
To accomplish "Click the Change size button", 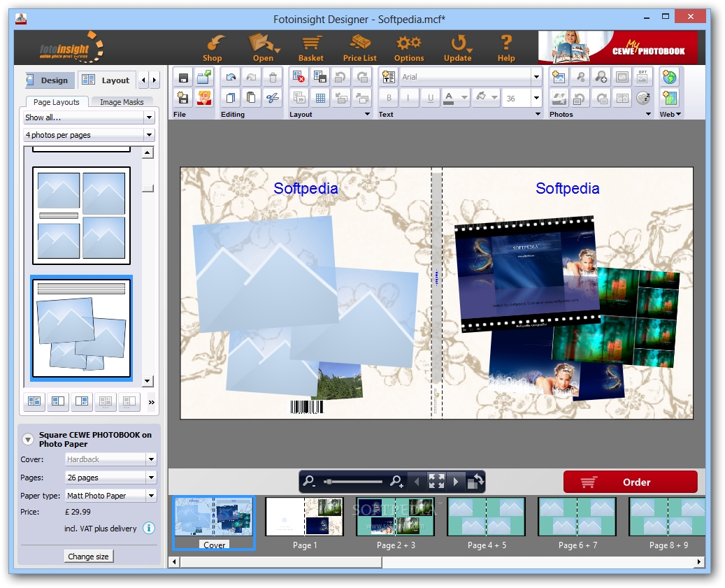I will pyautogui.click(x=88, y=556).
